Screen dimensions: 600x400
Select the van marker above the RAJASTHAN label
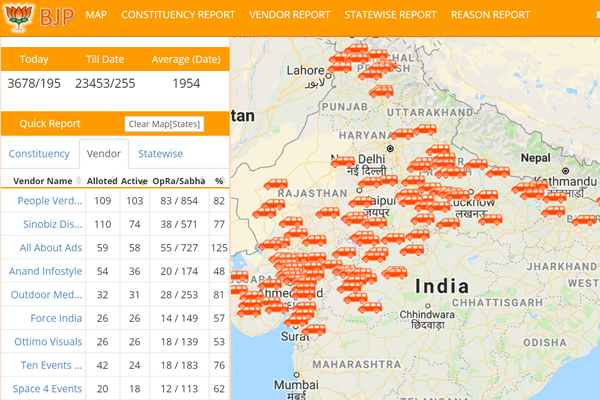[276, 184]
